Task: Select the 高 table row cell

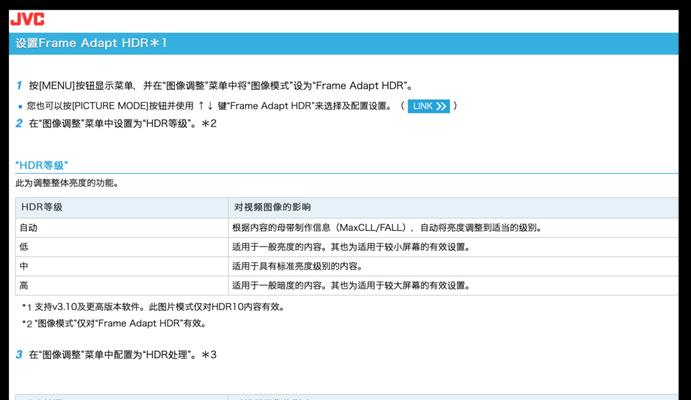Action: (122, 285)
